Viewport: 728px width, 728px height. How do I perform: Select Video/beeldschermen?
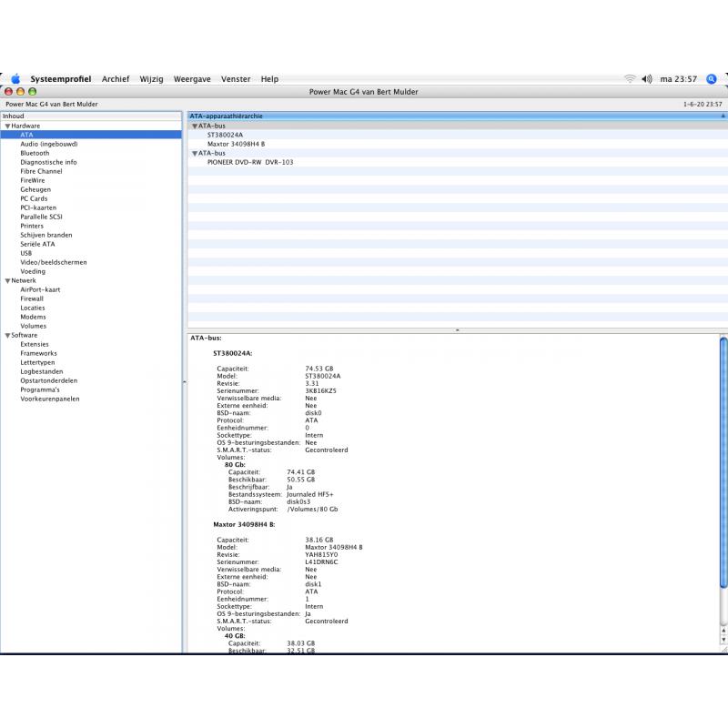tap(54, 262)
